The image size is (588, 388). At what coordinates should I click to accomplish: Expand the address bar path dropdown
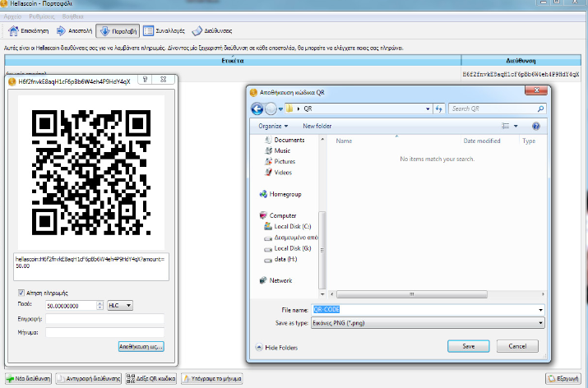pyautogui.click(x=428, y=109)
